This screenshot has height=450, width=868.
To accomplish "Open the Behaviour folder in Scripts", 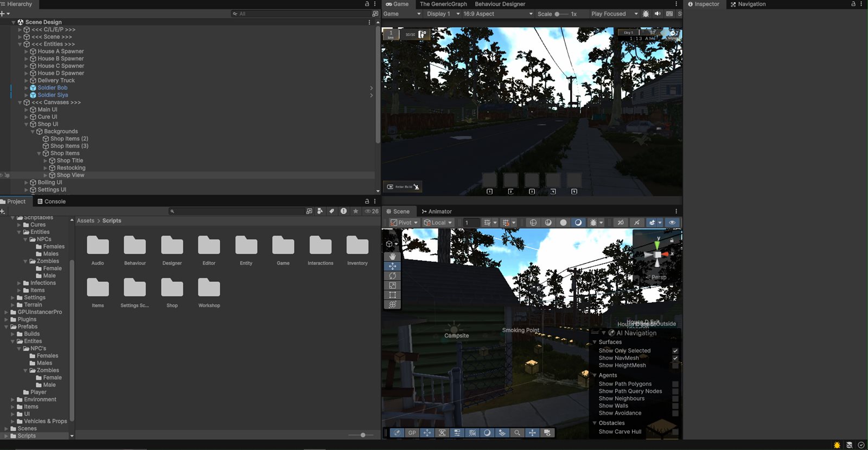I will [135, 250].
